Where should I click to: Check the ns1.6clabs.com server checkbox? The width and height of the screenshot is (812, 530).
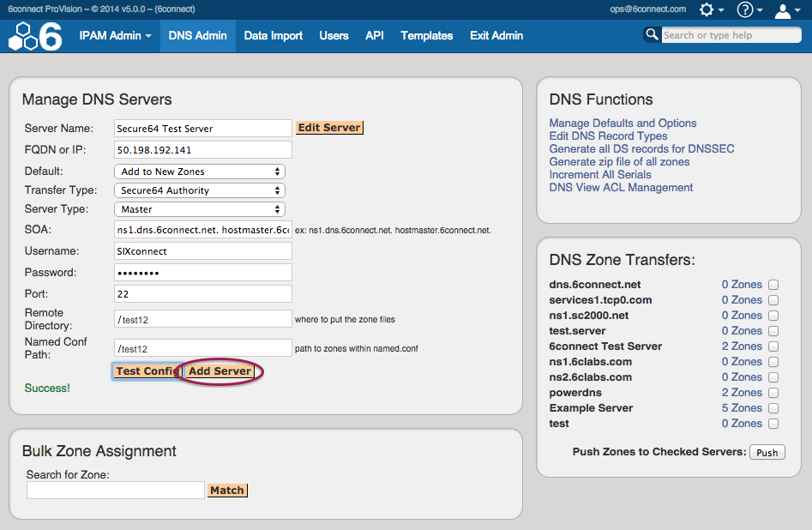pos(773,362)
